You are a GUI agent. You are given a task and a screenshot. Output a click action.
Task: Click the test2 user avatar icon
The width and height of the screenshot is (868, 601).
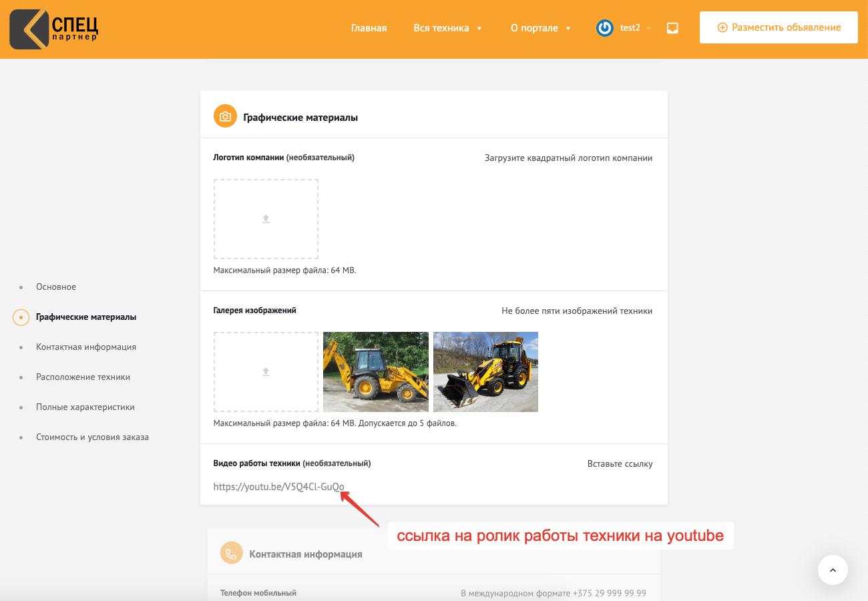[x=605, y=28]
